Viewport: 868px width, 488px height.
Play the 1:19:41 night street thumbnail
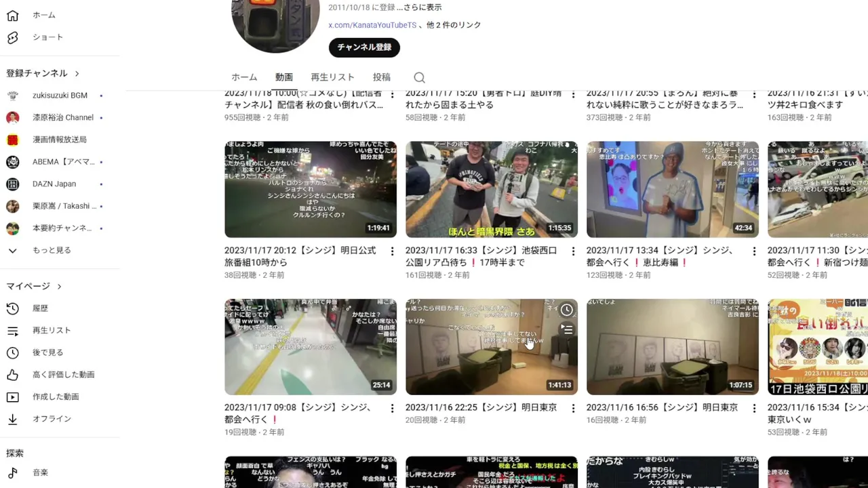[x=311, y=189]
